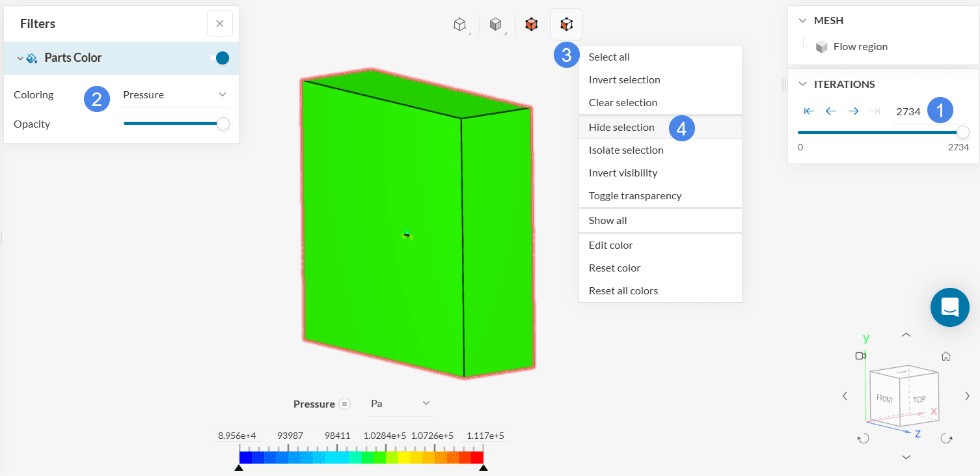
Task: Click the camera icon beside orientation cube
Action: click(861, 356)
